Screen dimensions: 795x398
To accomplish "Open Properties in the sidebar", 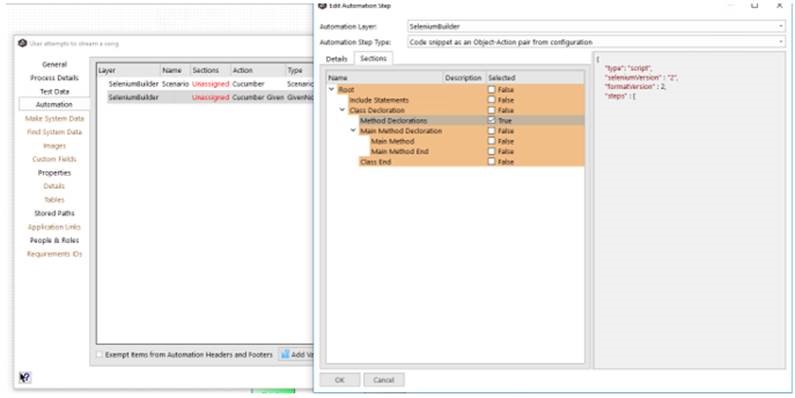I will click(x=54, y=173).
